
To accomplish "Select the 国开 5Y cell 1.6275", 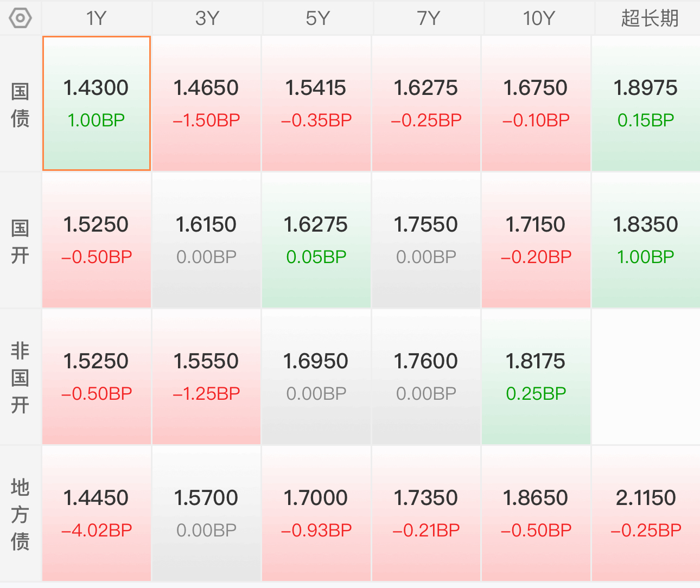I will tap(316, 240).
